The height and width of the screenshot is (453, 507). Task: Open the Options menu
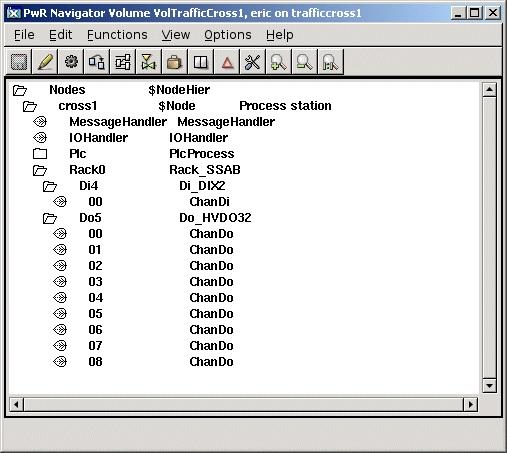click(228, 35)
